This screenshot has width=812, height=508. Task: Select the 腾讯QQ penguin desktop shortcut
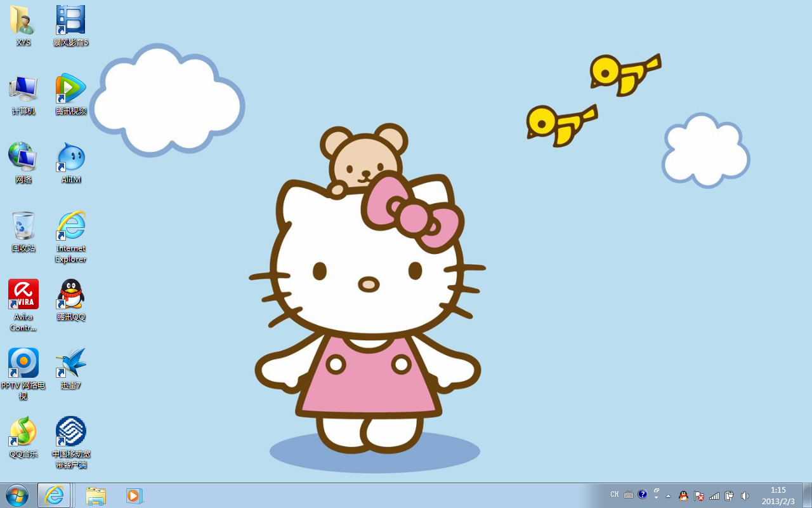70,300
